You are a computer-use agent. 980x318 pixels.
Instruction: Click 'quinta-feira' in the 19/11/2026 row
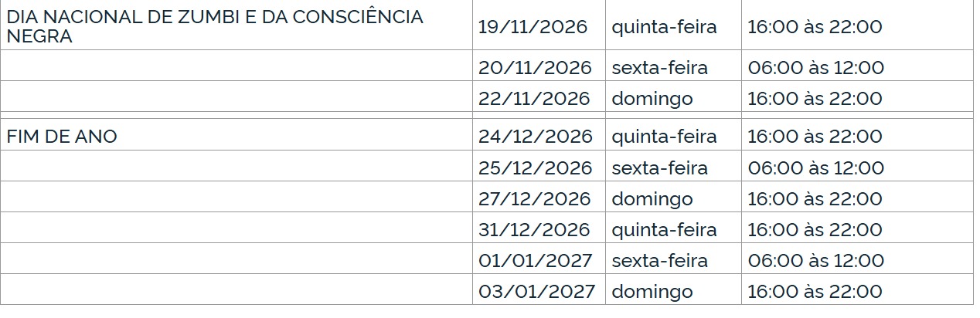coord(664,27)
